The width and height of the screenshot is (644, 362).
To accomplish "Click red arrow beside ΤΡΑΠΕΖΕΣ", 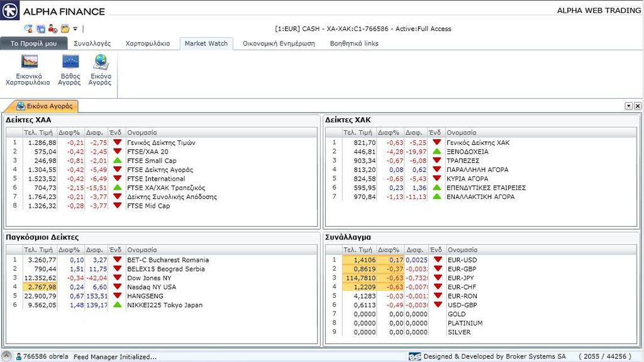I will pyautogui.click(x=436, y=161).
